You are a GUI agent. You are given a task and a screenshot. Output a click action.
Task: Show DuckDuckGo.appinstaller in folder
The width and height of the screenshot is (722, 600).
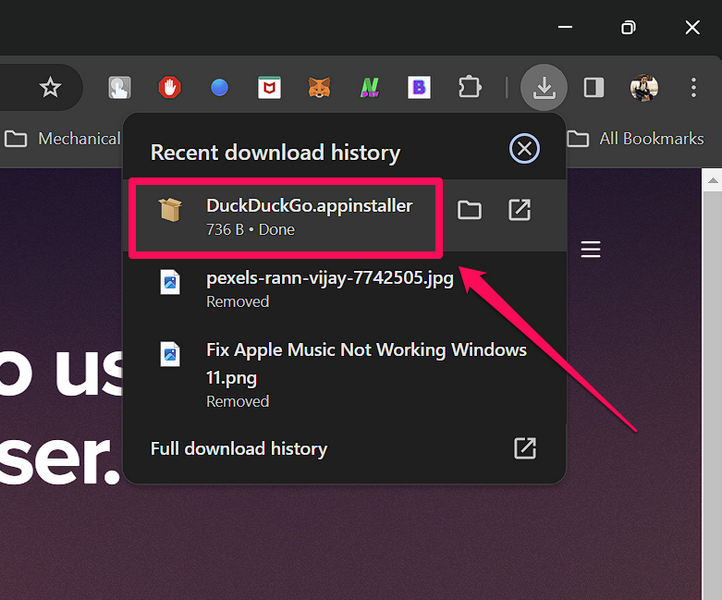click(x=469, y=210)
